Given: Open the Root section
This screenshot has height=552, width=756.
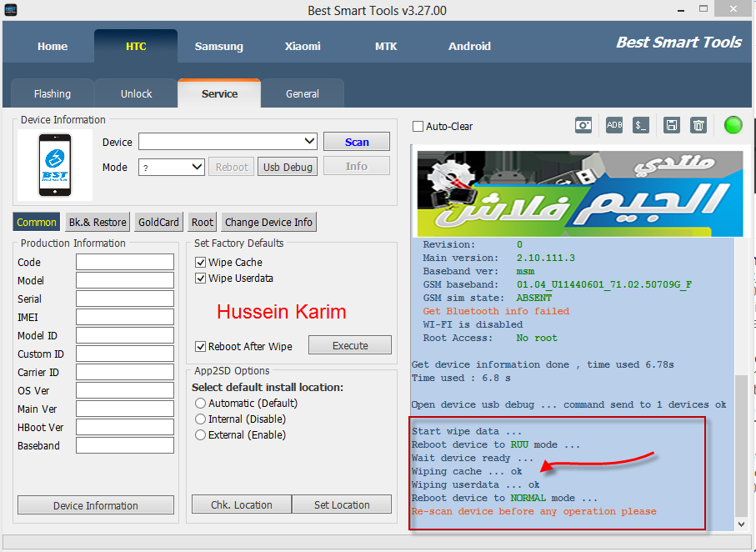Looking at the screenshot, I should 202,222.
